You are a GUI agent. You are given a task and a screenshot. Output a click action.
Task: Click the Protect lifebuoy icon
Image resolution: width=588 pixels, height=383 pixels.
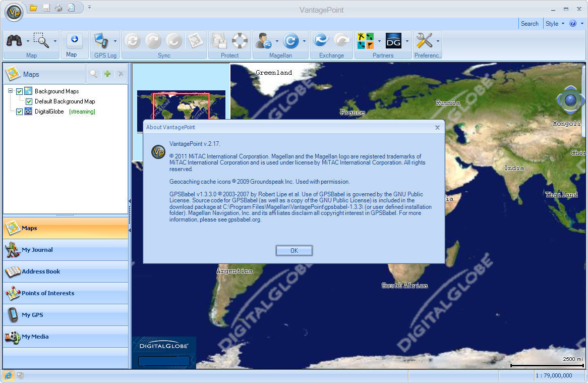coord(240,40)
